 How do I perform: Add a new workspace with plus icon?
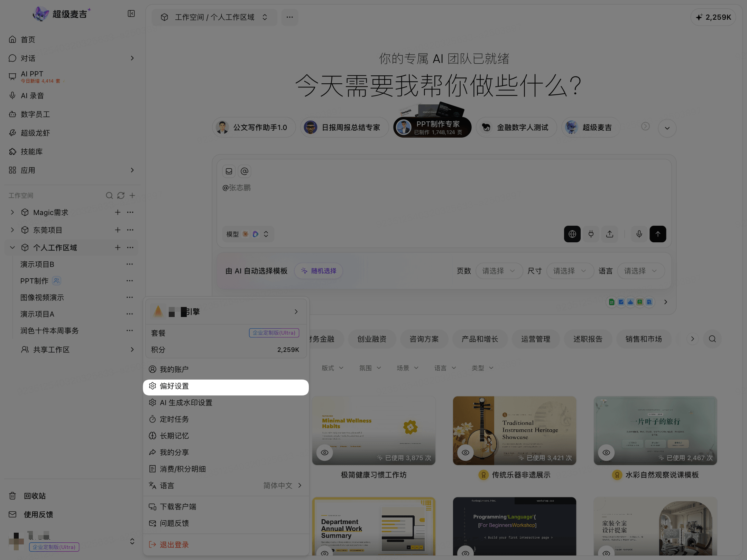[x=132, y=196]
